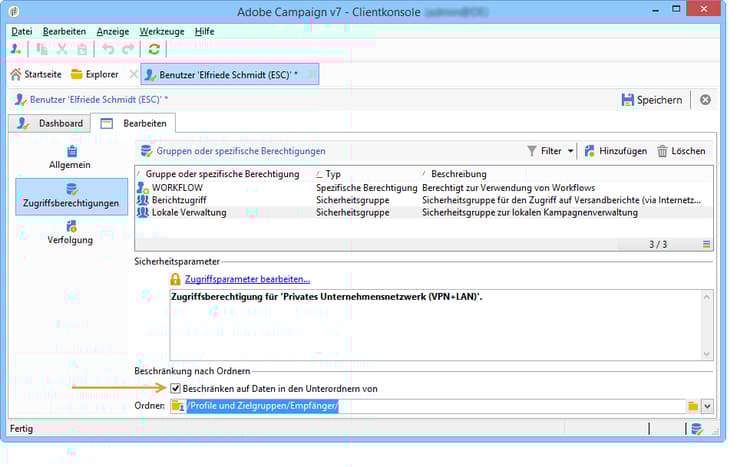Open the Startseite home tab
Screen dimensions: 750x467
pos(36,74)
